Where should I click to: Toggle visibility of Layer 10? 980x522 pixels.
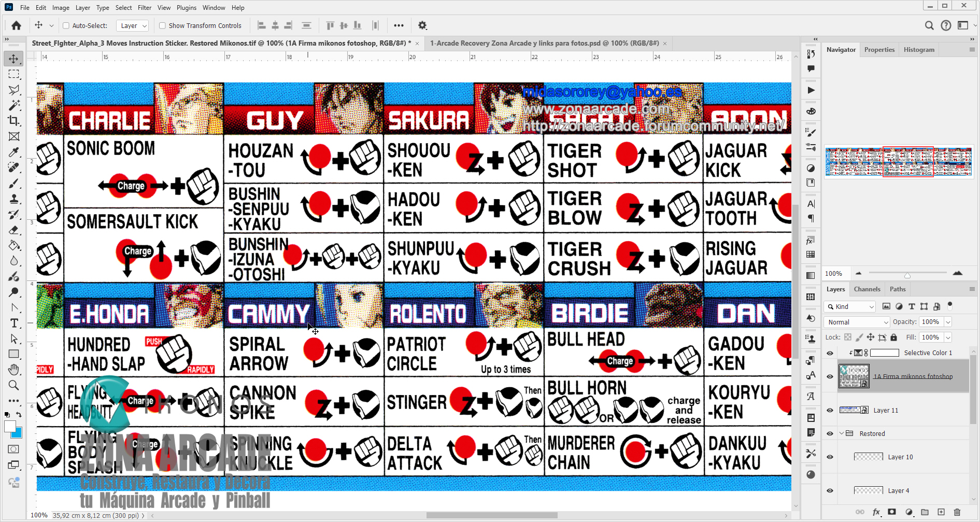[830, 457]
